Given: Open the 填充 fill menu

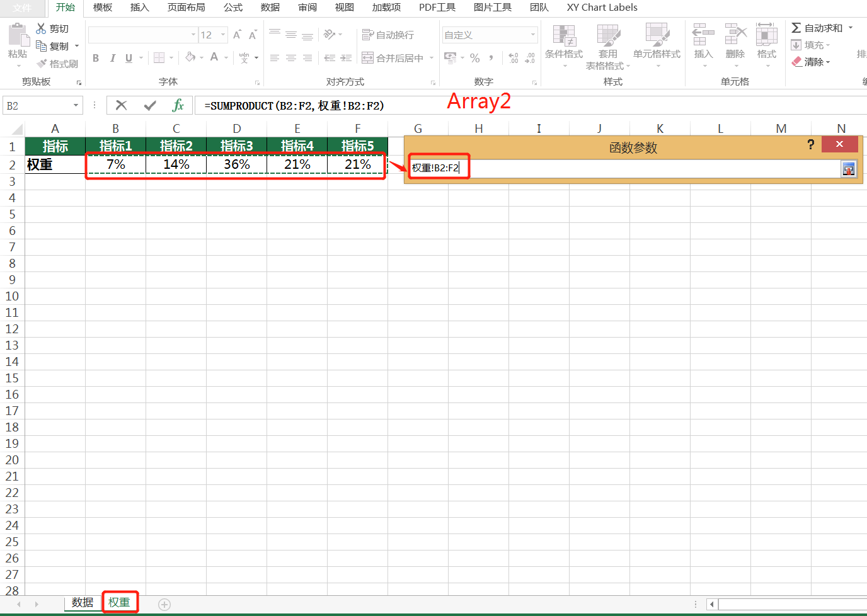Looking at the screenshot, I should point(810,45).
